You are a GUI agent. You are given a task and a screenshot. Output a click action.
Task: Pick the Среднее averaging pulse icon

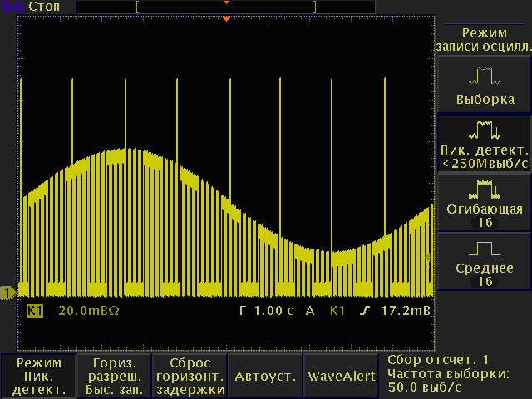click(484, 249)
